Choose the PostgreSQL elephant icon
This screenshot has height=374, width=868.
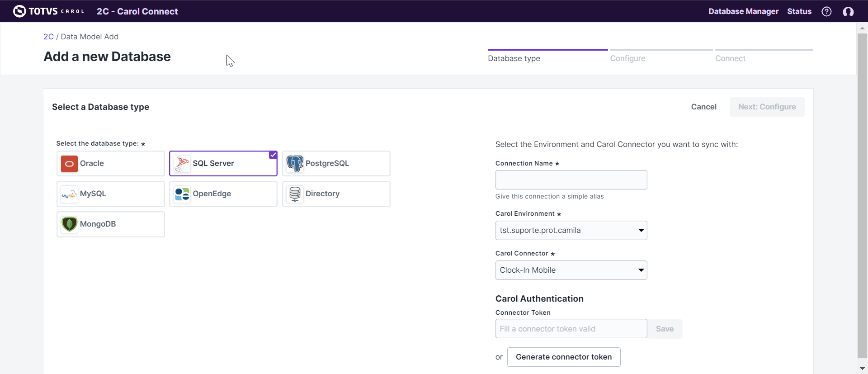tap(295, 164)
